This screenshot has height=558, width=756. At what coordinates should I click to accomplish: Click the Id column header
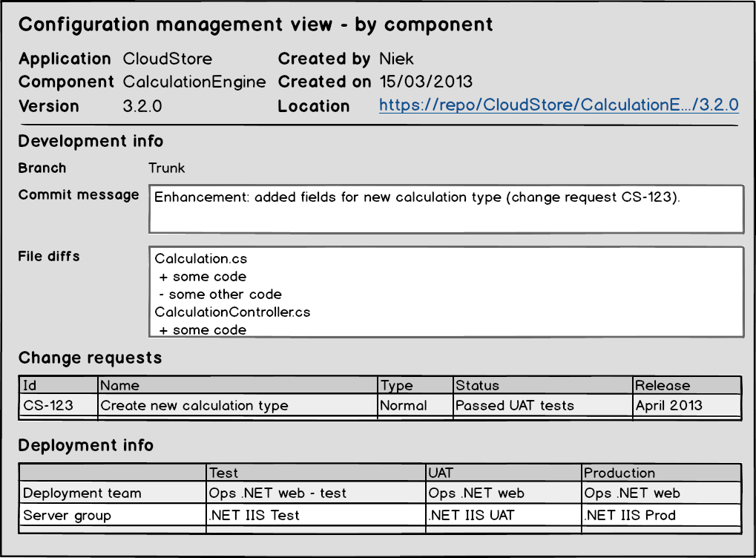pyautogui.click(x=59, y=385)
